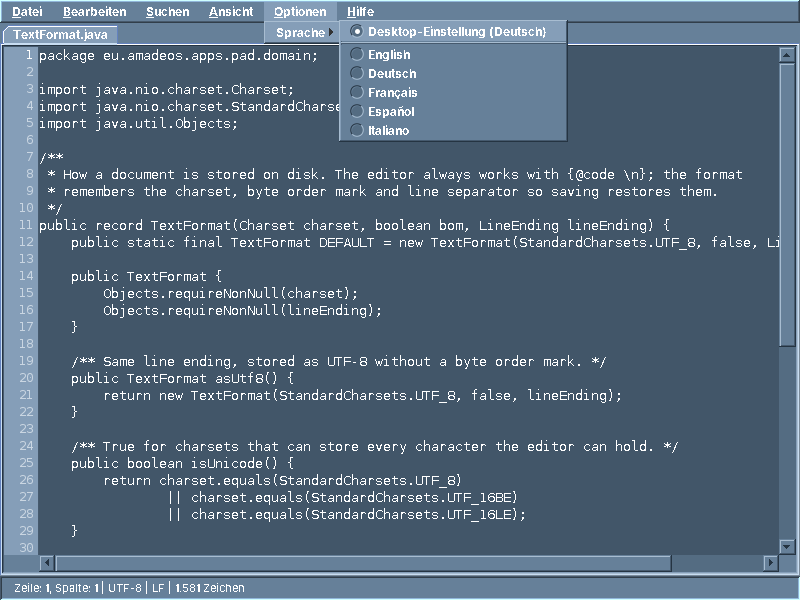Click the UTF_16BE comparison line

(342, 497)
